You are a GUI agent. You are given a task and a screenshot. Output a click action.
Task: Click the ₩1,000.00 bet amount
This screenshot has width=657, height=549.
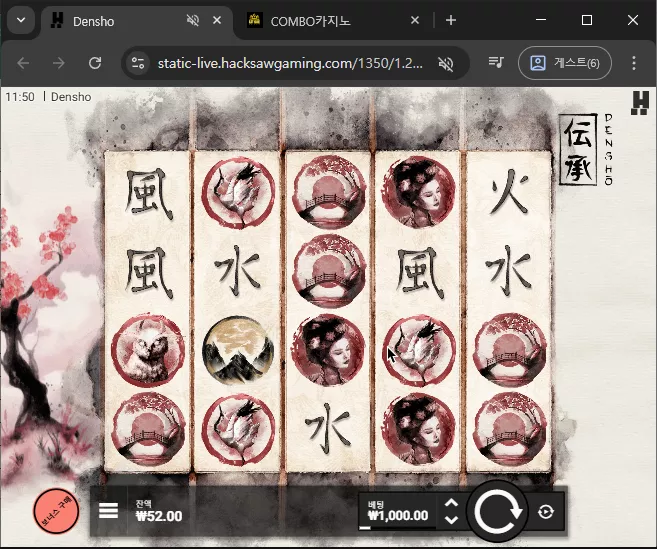point(398,515)
